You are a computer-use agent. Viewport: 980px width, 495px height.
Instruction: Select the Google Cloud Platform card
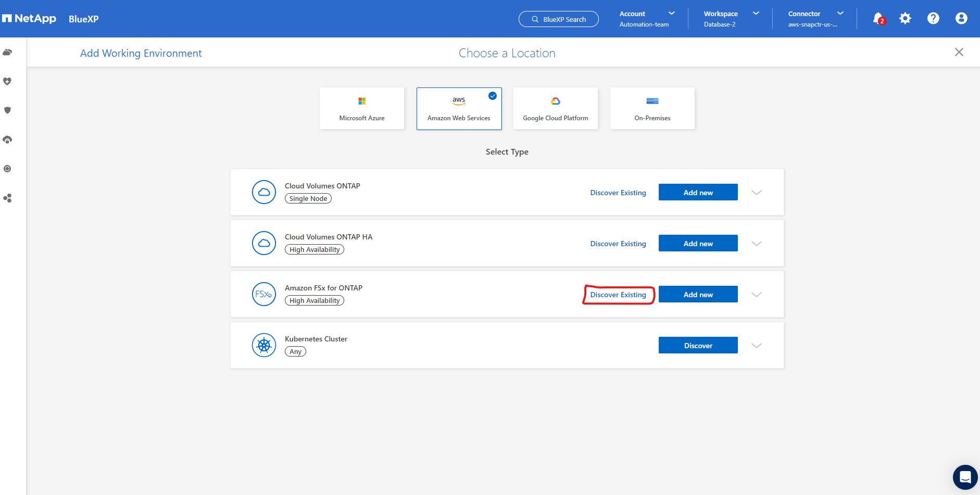(x=556, y=108)
